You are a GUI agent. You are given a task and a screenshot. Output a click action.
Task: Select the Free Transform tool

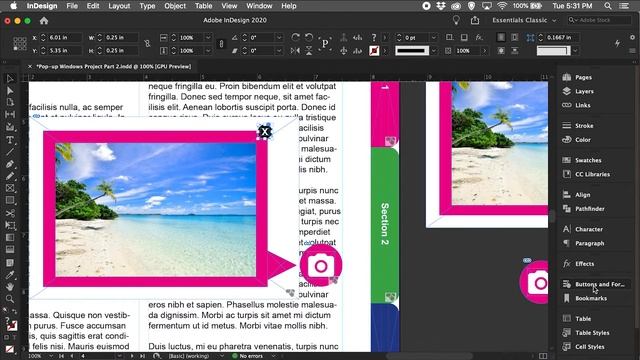[x=10, y=225]
